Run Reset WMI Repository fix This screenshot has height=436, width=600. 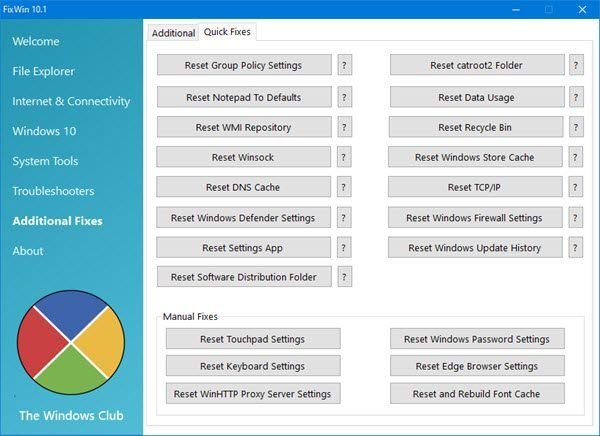[x=244, y=127]
